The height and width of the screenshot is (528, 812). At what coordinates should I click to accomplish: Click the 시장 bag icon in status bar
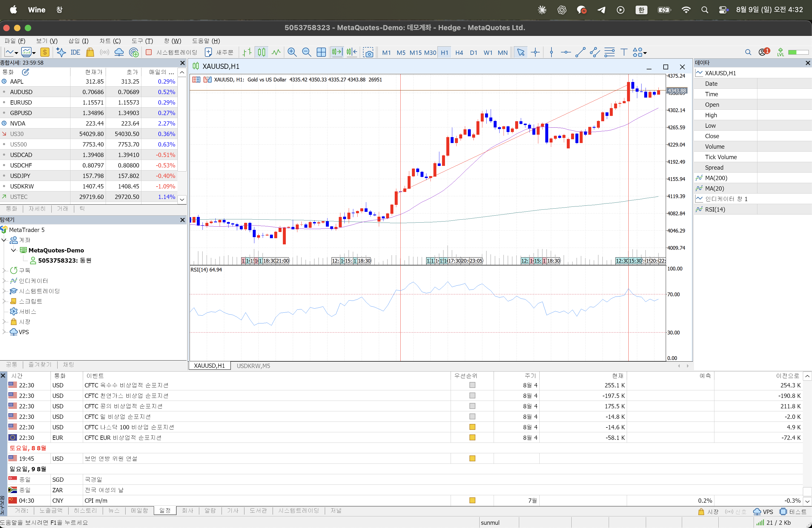tap(701, 512)
